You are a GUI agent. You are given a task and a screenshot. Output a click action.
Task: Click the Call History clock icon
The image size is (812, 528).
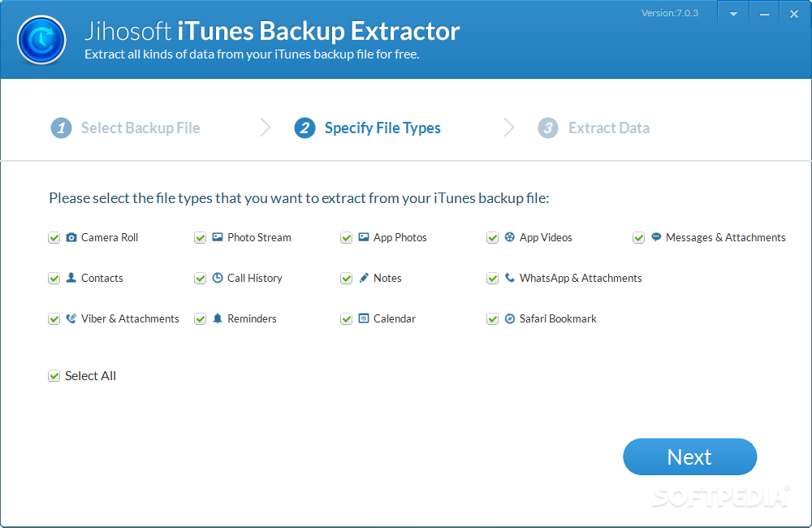(x=218, y=278)
